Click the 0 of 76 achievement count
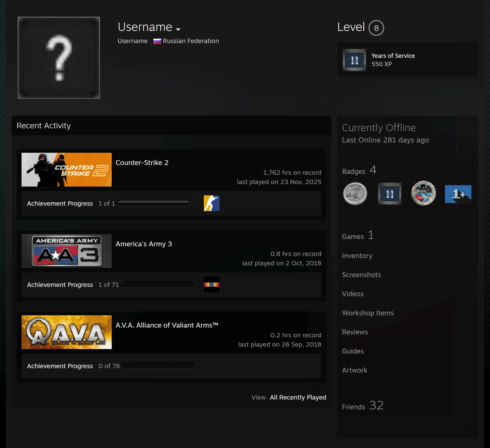Viewport: 490px width, 448px height. click(x=109, y=366)
